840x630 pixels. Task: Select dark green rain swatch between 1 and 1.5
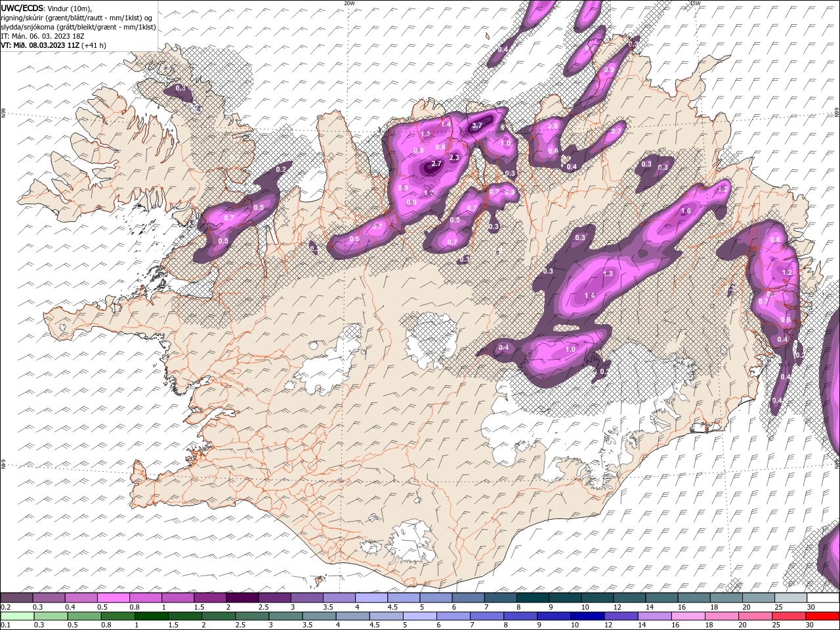point(150,616)
